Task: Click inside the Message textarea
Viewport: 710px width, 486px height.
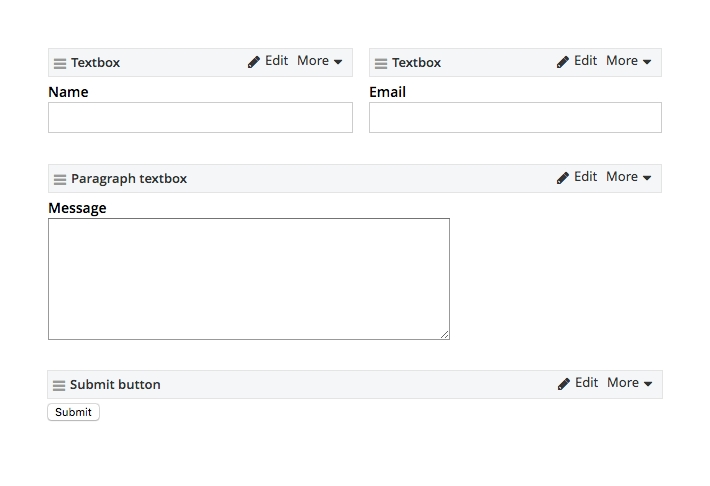Action: (248, 278)
